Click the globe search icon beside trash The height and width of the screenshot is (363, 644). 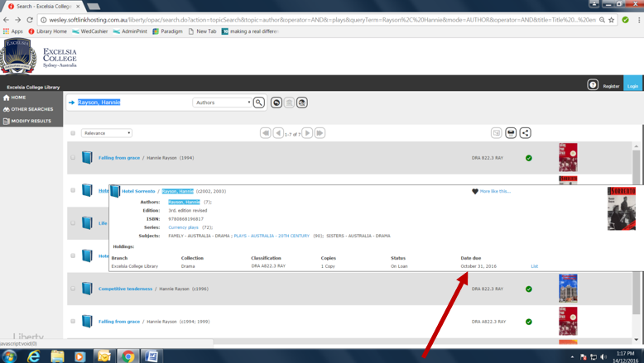point(302,103)
